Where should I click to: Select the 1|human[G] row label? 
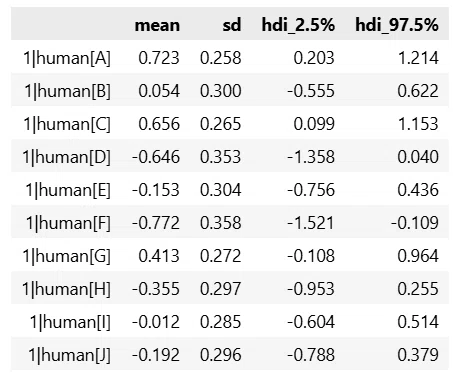[x=66, y=256]
